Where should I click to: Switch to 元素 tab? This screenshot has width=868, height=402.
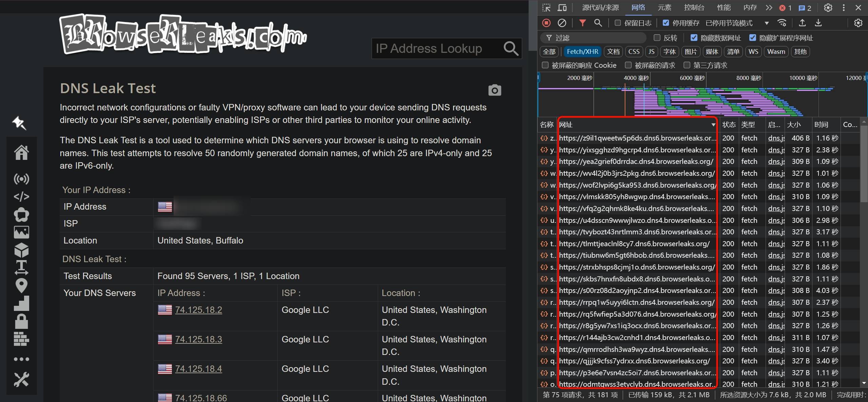click(665, 8)
